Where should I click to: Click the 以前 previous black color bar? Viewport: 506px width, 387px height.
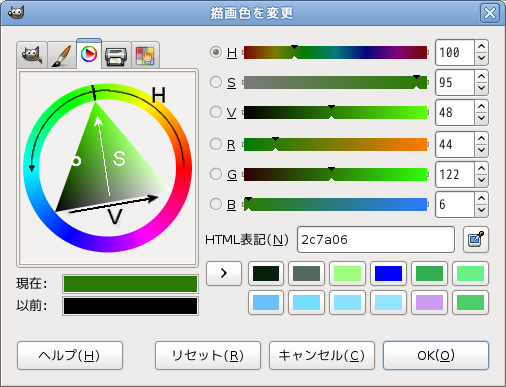click(x=130, y=306)
